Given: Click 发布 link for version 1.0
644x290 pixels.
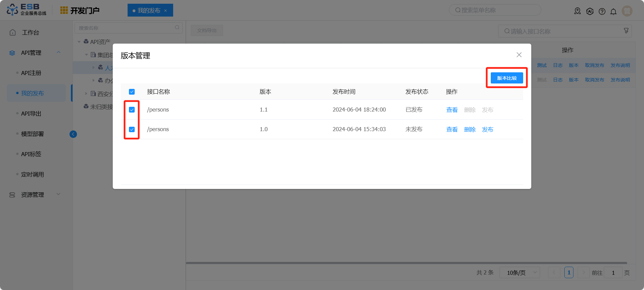Looking at the screenshot, I should (x=487, y=129).
